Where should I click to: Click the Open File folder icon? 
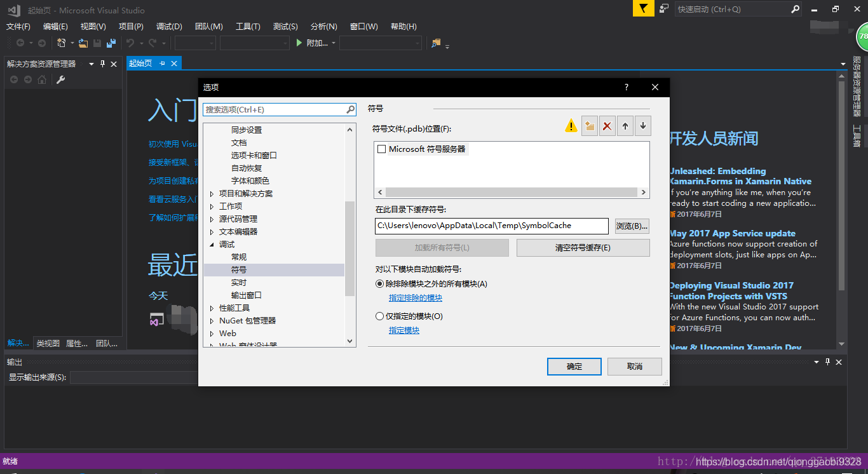(83, 43)
